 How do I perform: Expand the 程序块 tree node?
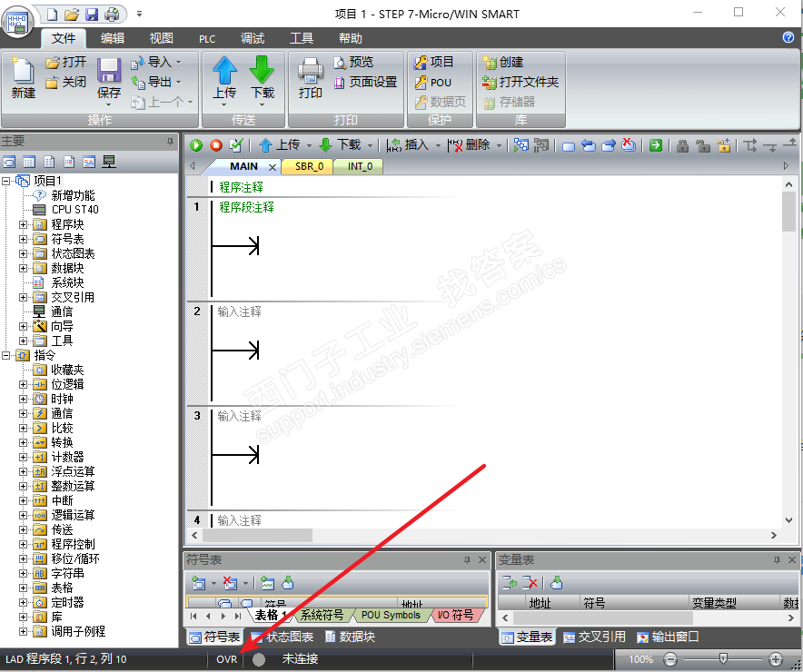[x=23, y=224]
